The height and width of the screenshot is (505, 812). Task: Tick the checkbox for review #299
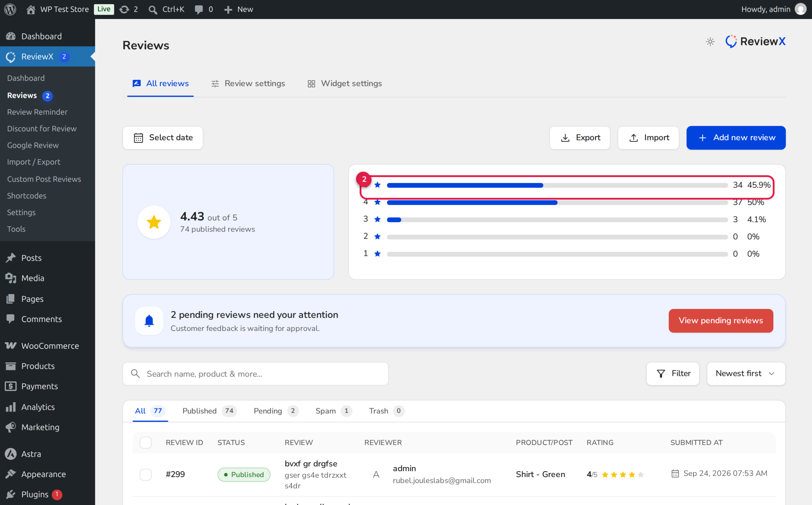146,475
